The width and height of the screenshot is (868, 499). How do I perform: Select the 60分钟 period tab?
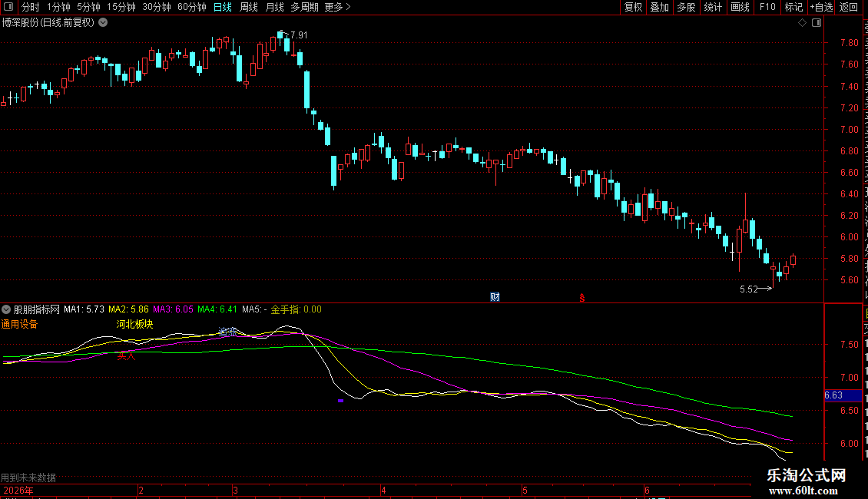pyautogui.click(x=192, y=7)
